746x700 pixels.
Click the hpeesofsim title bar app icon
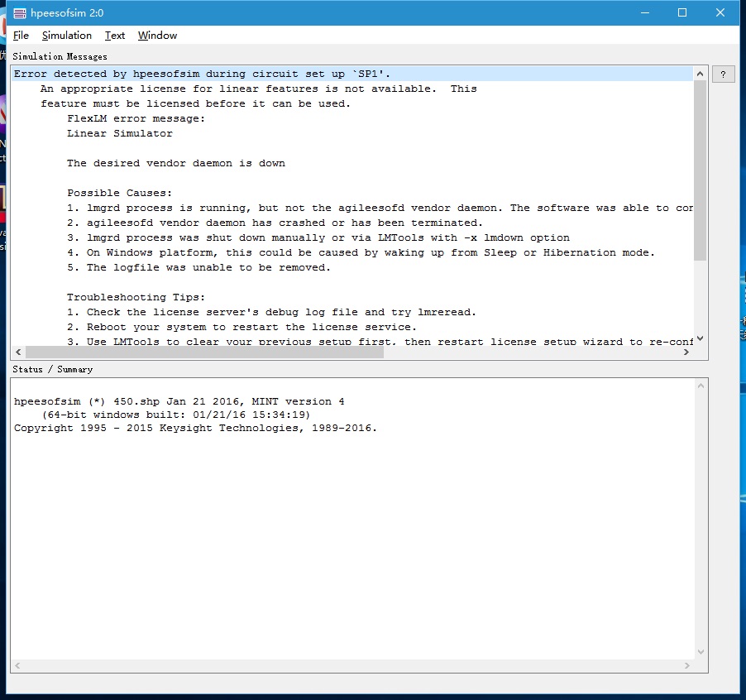tap(20, 13)
